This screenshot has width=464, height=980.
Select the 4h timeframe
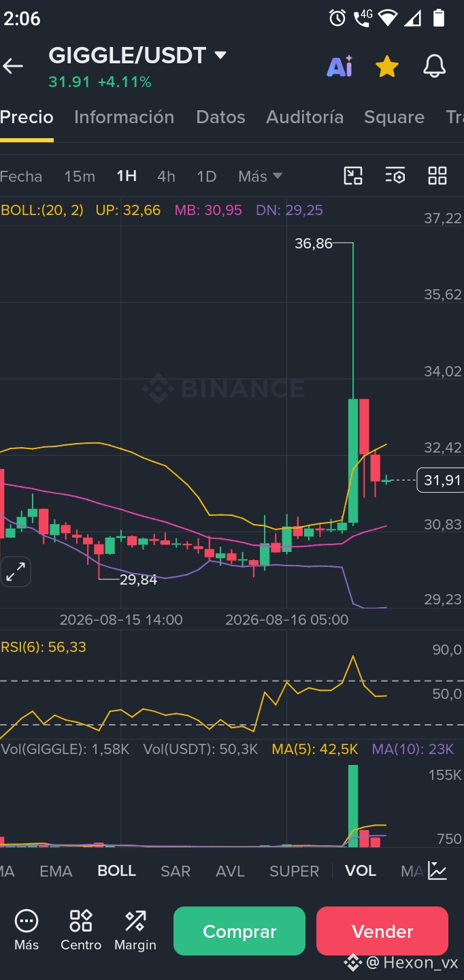coord(166,176)
